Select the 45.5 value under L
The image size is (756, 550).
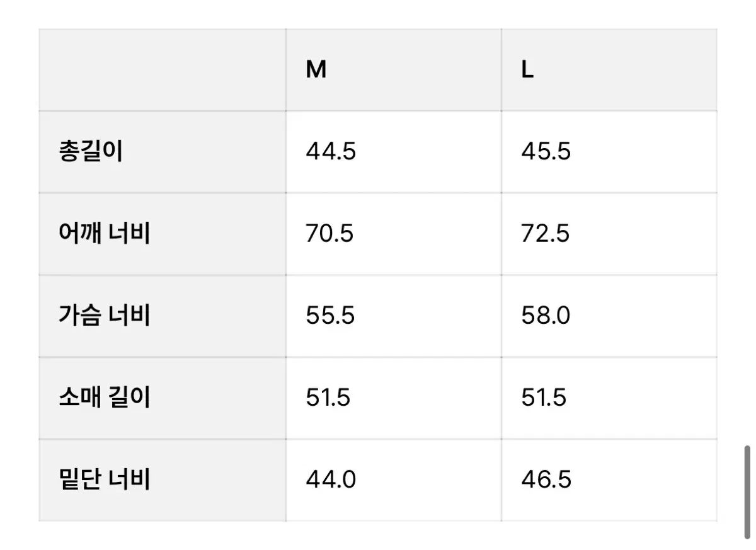coord(546,152)
